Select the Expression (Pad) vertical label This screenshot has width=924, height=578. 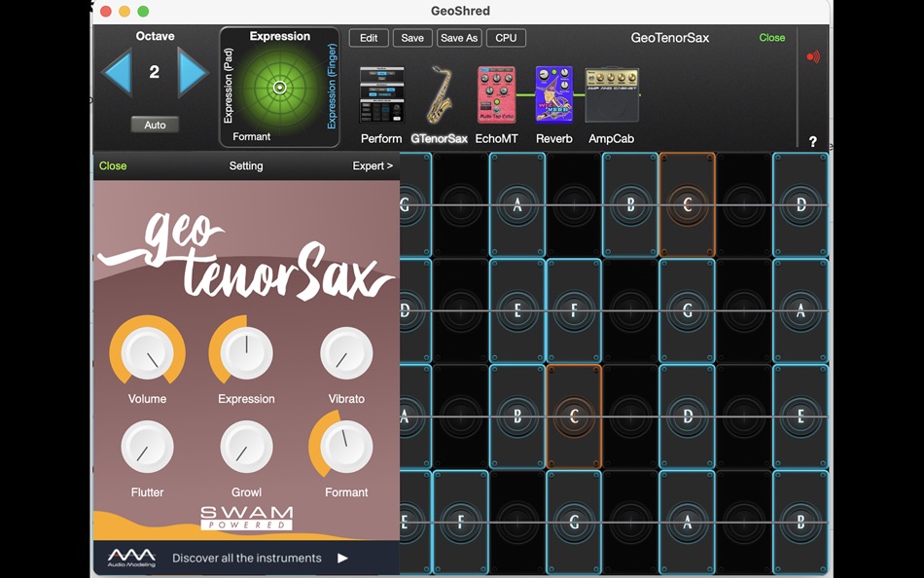point(228,86)
